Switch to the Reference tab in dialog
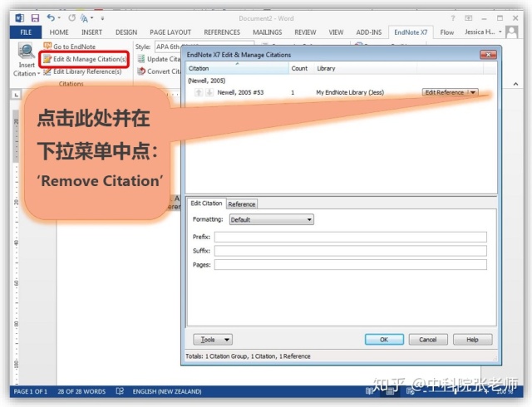This screenshot has height=407, width=532. click(x=242, y=204)
